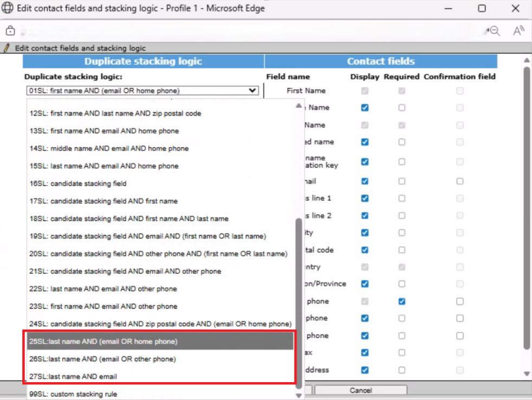This screenshot has width=532, height=400.
Task: Select option 27SL: last name AND email
Action: (73, 376)
